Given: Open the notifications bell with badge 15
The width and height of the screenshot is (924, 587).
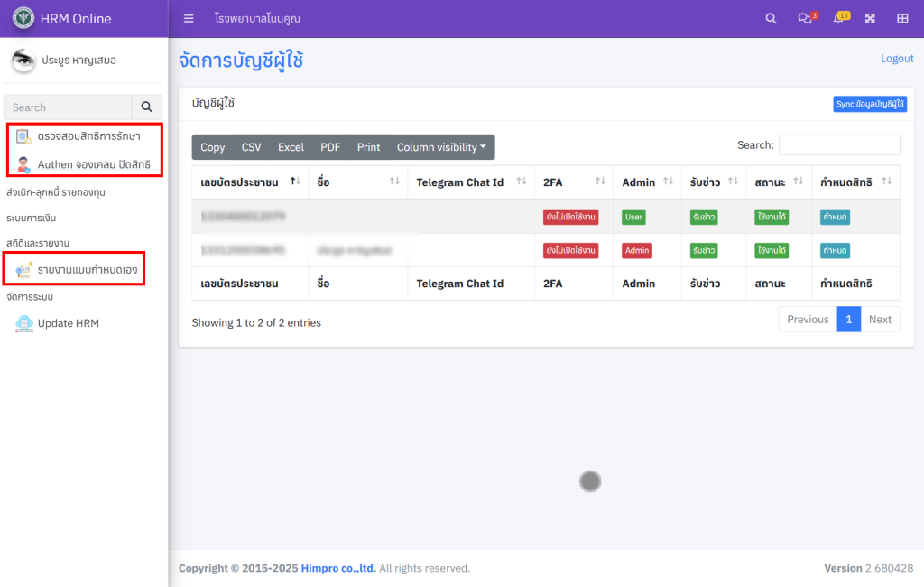Looking at the screenshot, I should (x=839, y=18).
